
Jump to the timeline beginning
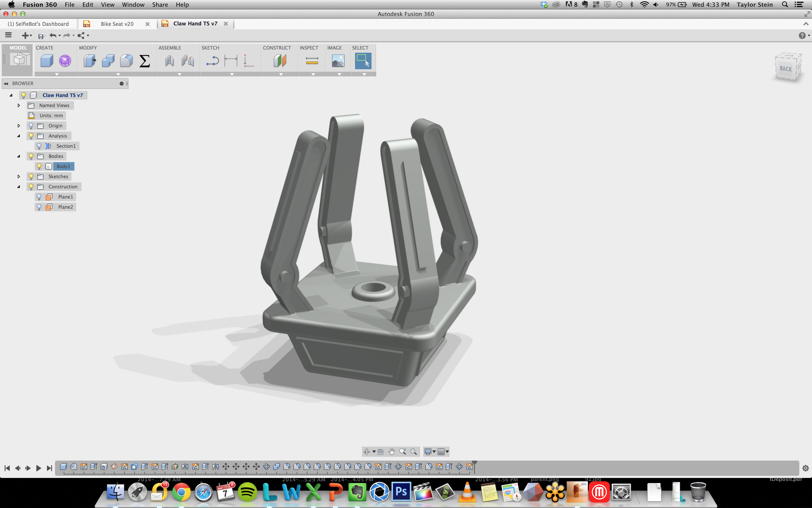coord(7,468)
